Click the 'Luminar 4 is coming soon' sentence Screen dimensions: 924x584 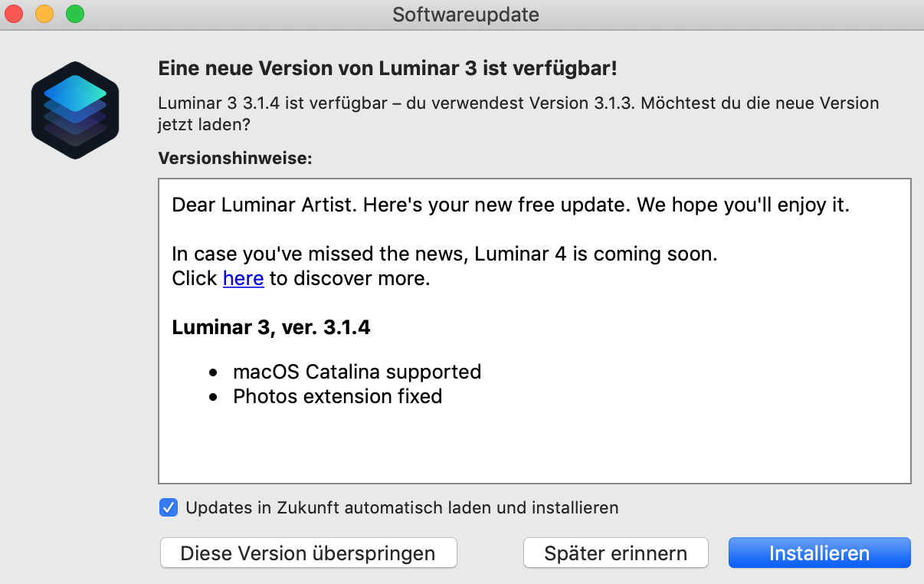(x=444, y=254)
